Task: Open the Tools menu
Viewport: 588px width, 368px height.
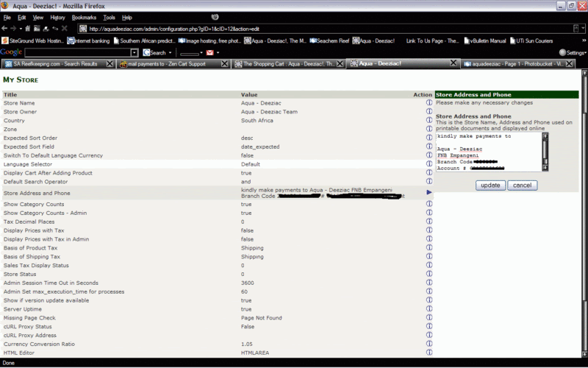Action: coord(109,17)
